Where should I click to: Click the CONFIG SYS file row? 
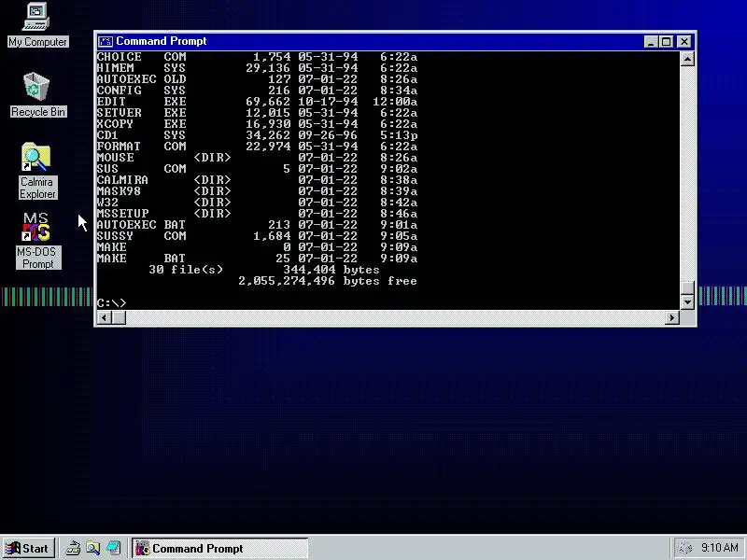[x=257, y=91]
